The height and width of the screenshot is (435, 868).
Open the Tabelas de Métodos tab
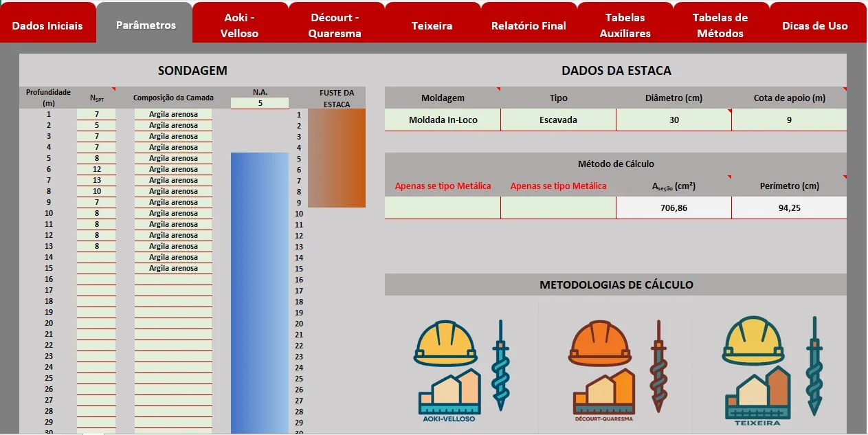pos(721,25)
